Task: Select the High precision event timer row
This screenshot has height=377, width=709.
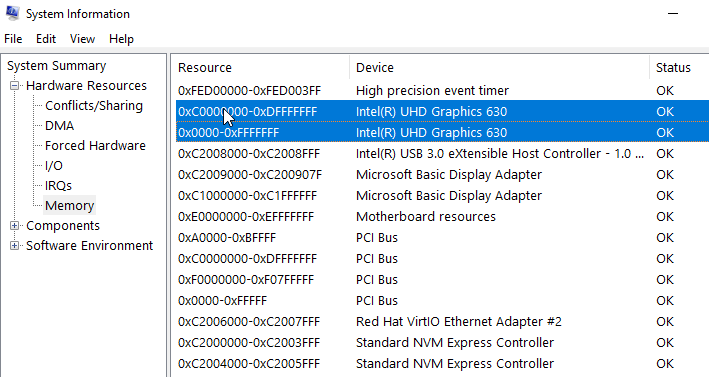Action: [442, 90]
